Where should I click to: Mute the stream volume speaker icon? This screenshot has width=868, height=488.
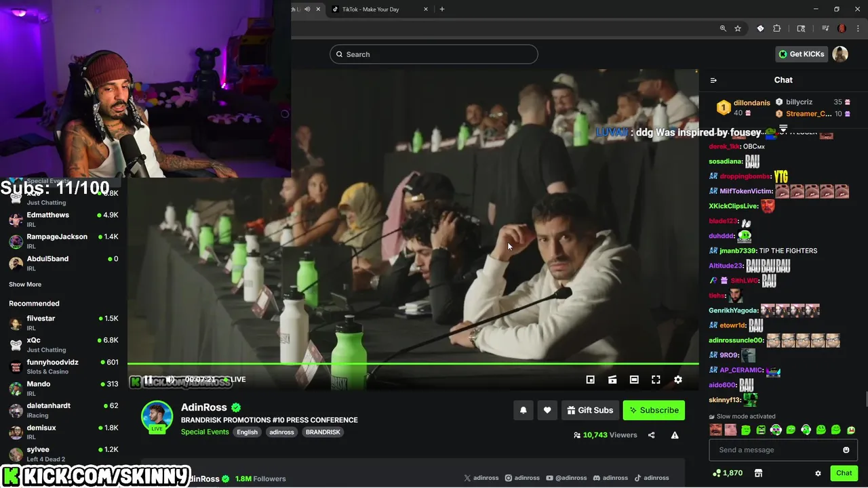tap(170, 380)
